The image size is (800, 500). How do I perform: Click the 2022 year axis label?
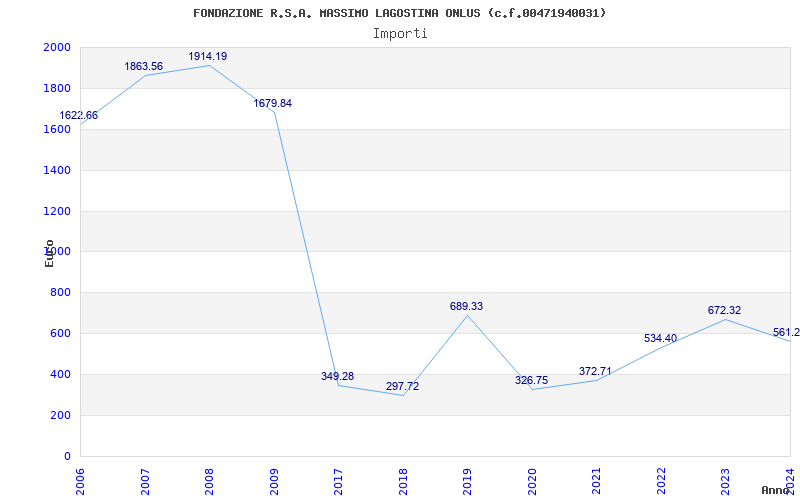662,481
